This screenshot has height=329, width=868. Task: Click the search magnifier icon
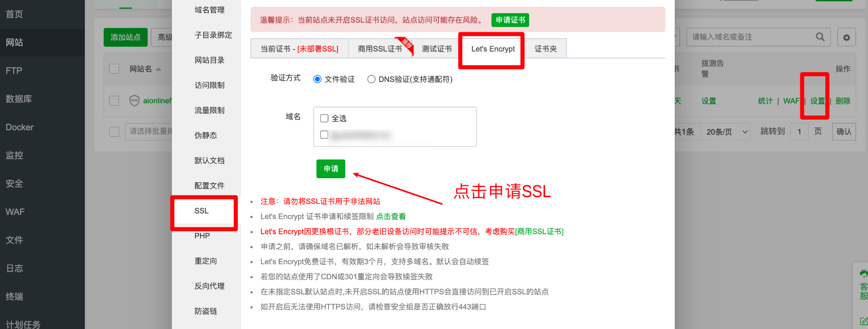[x=820, y=37]
